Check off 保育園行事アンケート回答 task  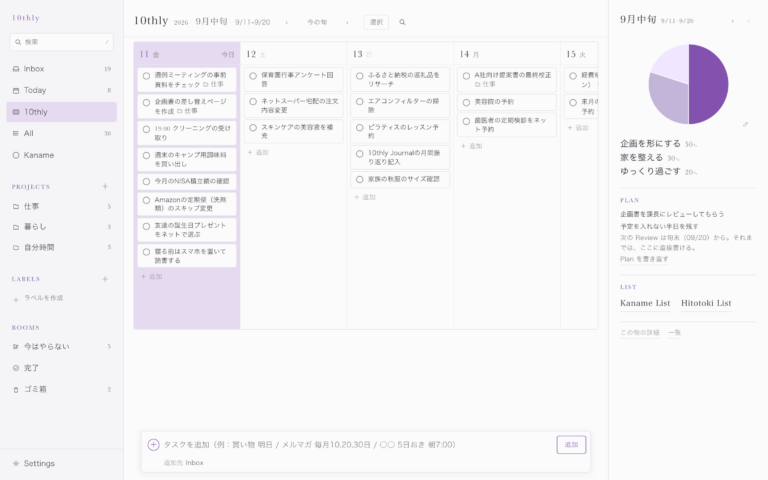(x=253, y=76)
